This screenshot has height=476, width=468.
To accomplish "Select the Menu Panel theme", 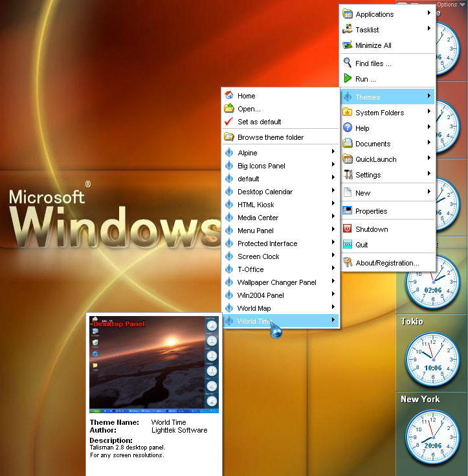I will (x=281, y=231).
